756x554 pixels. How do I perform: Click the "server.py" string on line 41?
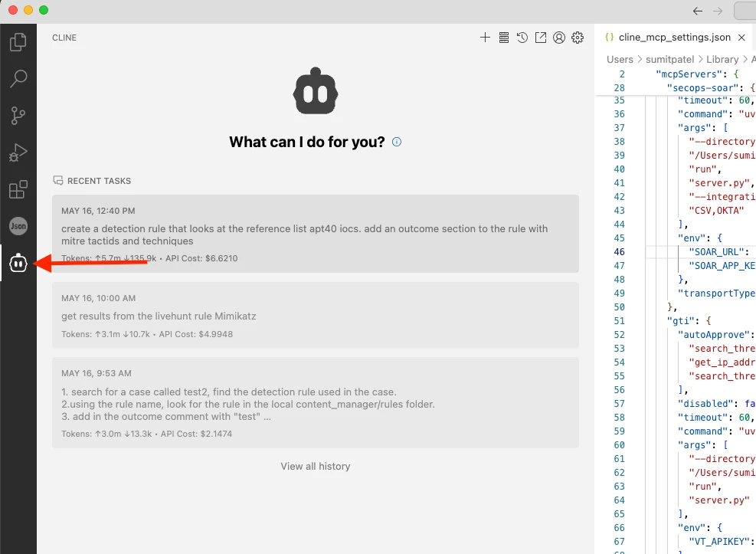coord(719,183)
